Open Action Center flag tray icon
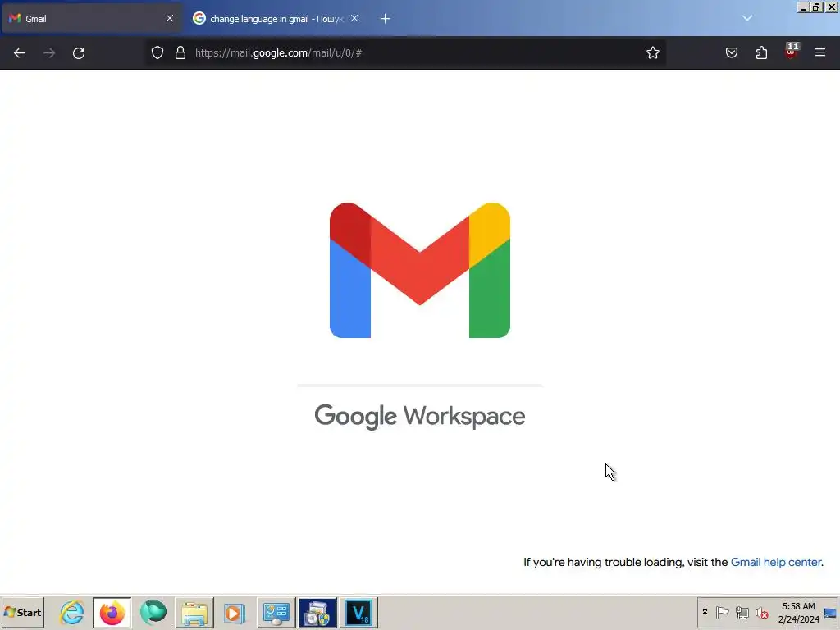 722,612
